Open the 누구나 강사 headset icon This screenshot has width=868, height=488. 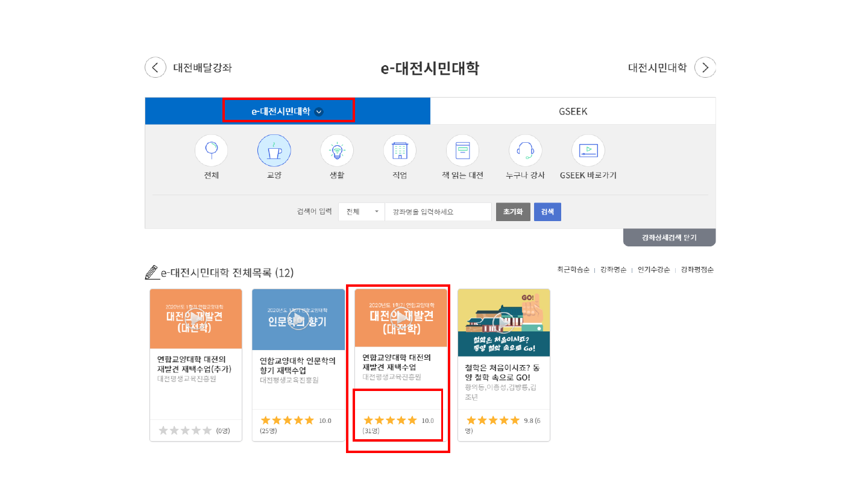point(525,151)
